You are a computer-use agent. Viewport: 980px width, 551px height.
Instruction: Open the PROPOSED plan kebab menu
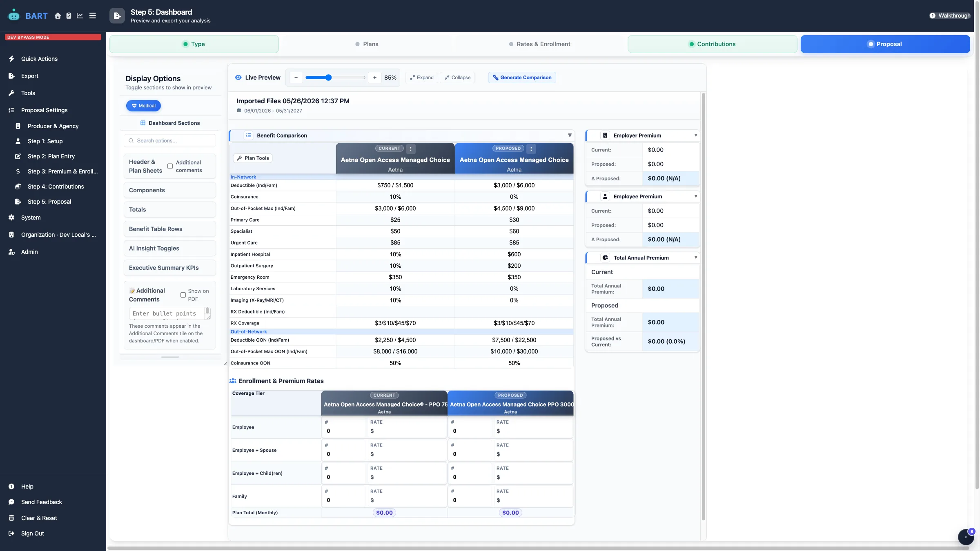click(x=531, y=149)
